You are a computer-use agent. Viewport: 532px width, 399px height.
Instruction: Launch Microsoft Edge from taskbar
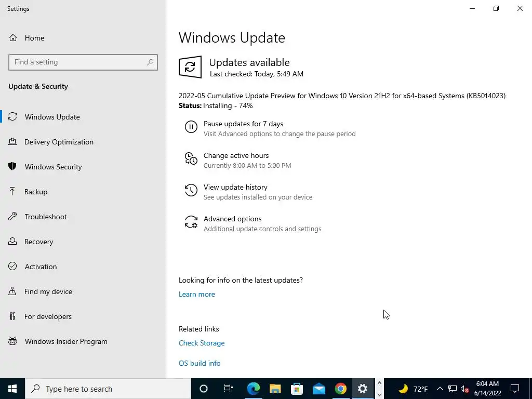click(x=253, y=389)
